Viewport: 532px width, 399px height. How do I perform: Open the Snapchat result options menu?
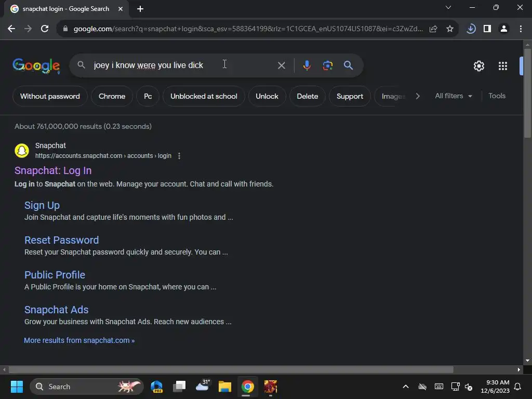coord(179,156)
